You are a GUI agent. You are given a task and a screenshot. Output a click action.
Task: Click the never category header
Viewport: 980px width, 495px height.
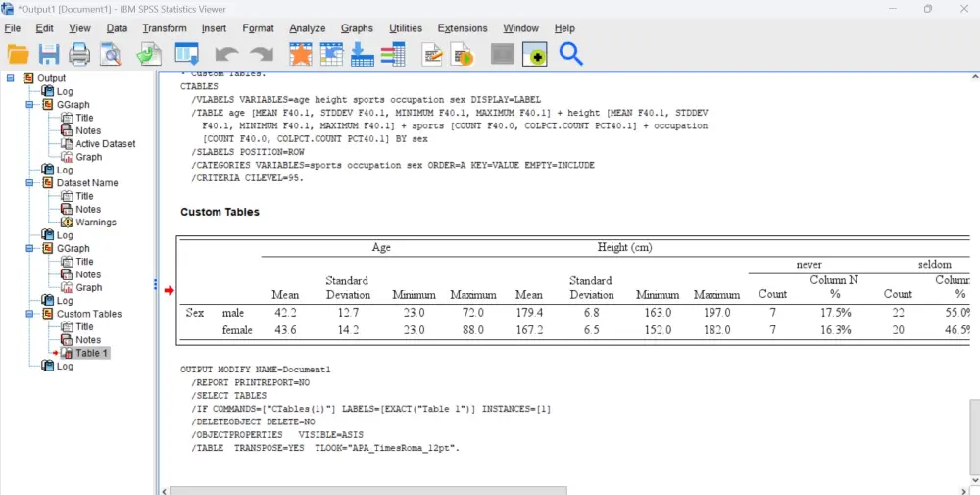[808, 265]
